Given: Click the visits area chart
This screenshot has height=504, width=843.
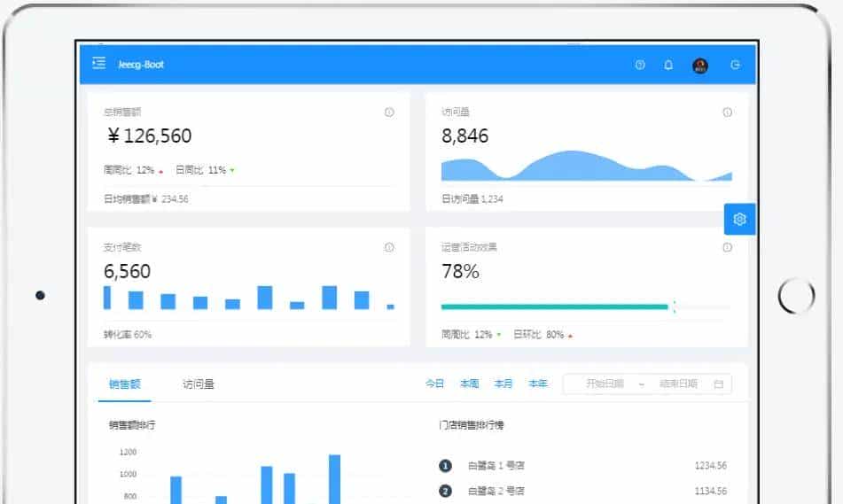Looking at the screenshot, I should 587,166.
